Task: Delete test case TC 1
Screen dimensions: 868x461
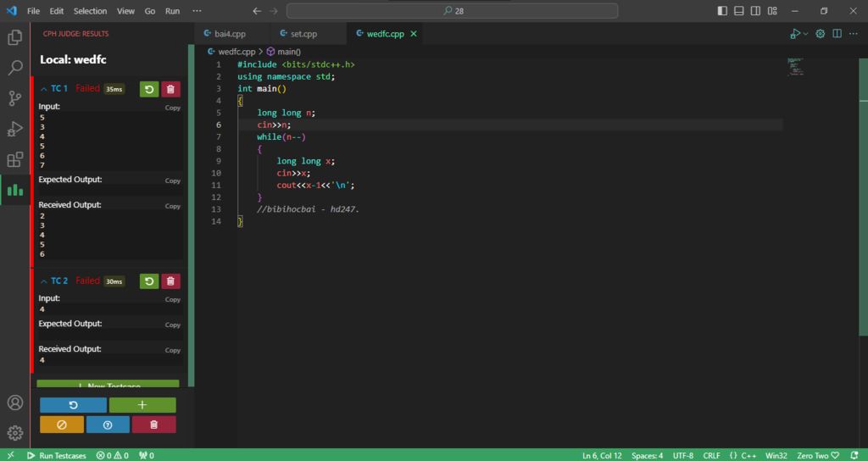Action: 170,89
